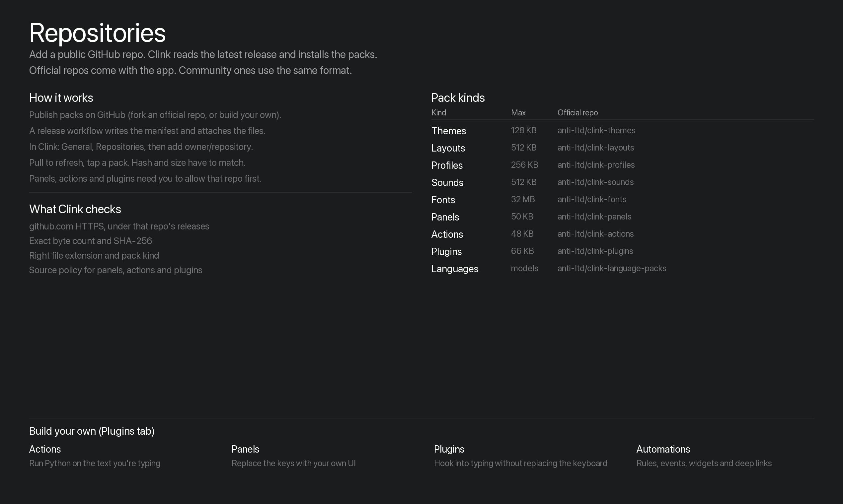Open the anti-ltd/clink-panels repo
The width and height of the screenshot is (843, 504).
594,217
